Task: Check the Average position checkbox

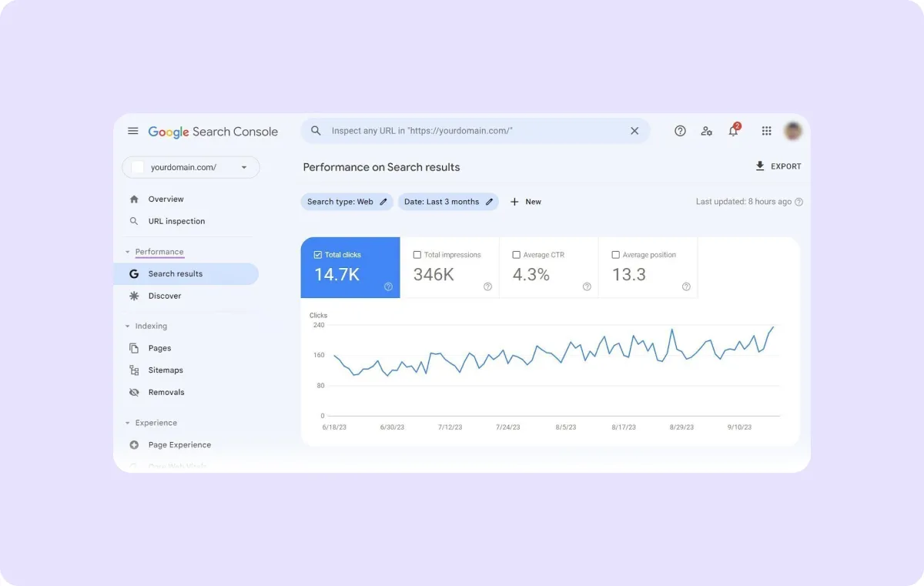Action: (x=615, y=255)
